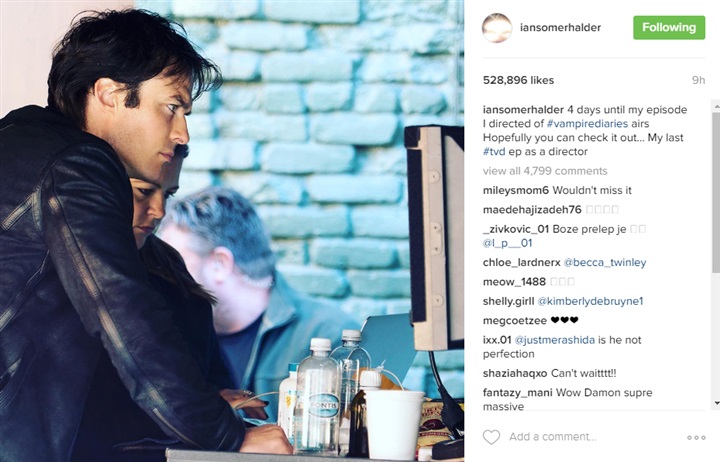Open the post photo
Image resolution: width=720 pixels, height=462 pixels.
click(232, 231)
